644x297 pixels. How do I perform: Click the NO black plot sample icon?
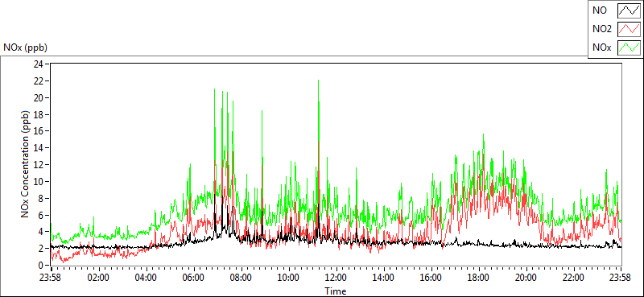(630, 10)
